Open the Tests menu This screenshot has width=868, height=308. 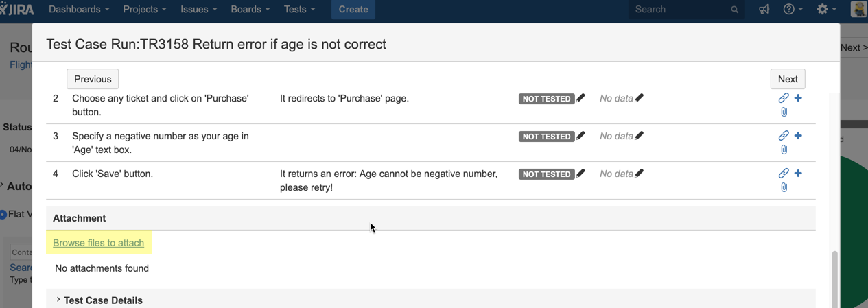coord(299,10)
